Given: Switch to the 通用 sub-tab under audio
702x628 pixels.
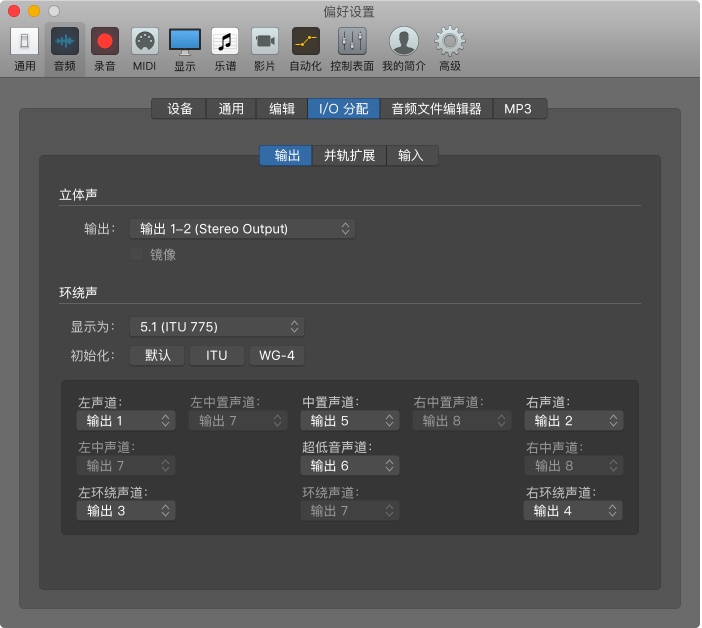Looking at the screenshot, I should pyautogui.click(x=231, y=109).
